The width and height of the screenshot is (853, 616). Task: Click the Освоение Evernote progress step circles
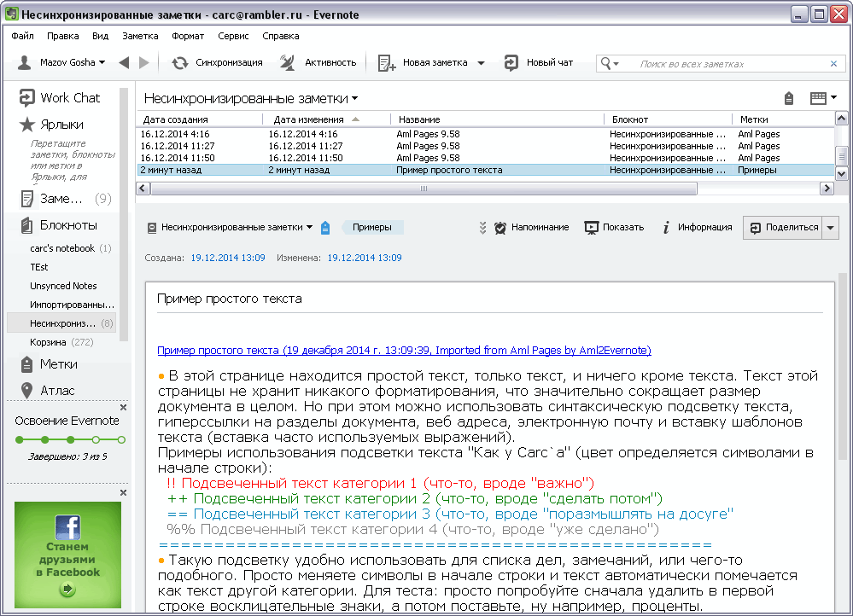70,440
